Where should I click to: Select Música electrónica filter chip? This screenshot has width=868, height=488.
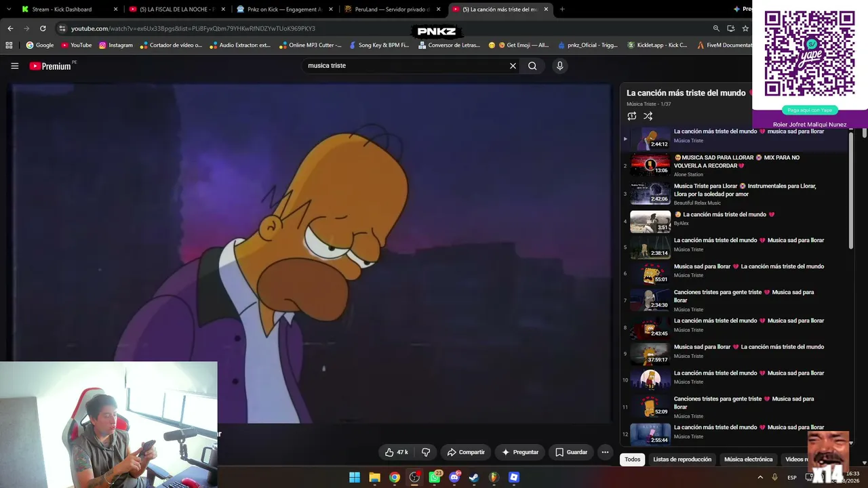point(748,460)
